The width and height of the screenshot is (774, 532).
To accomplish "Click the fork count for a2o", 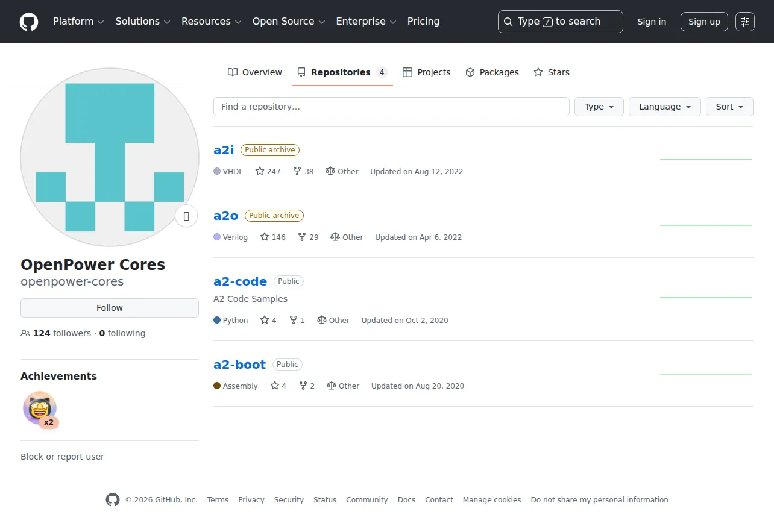I will (308, 237).
